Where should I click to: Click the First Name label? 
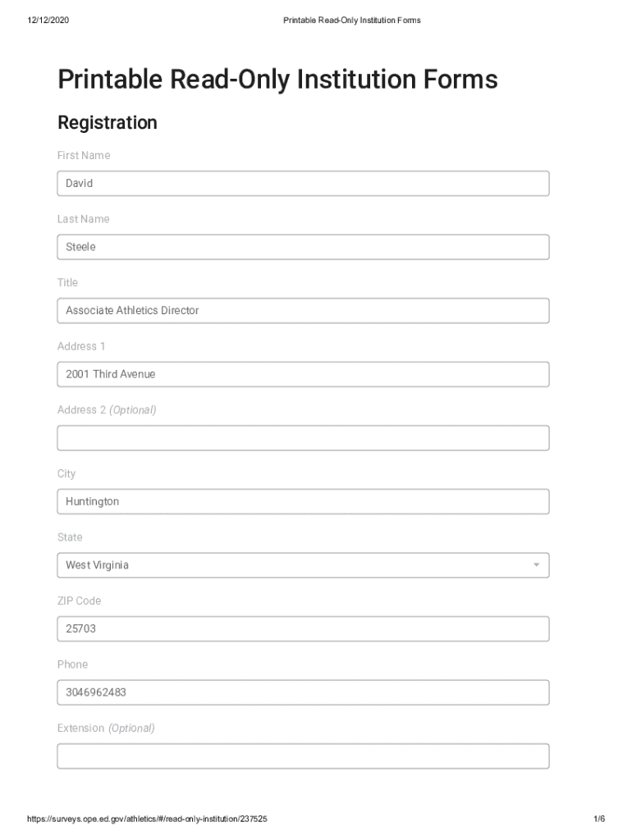(84, 156)
